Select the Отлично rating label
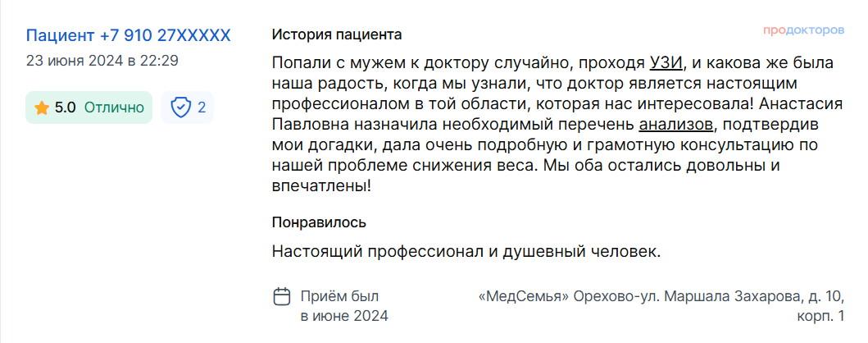This screenshot has width=868, height=343. (114, 107)
